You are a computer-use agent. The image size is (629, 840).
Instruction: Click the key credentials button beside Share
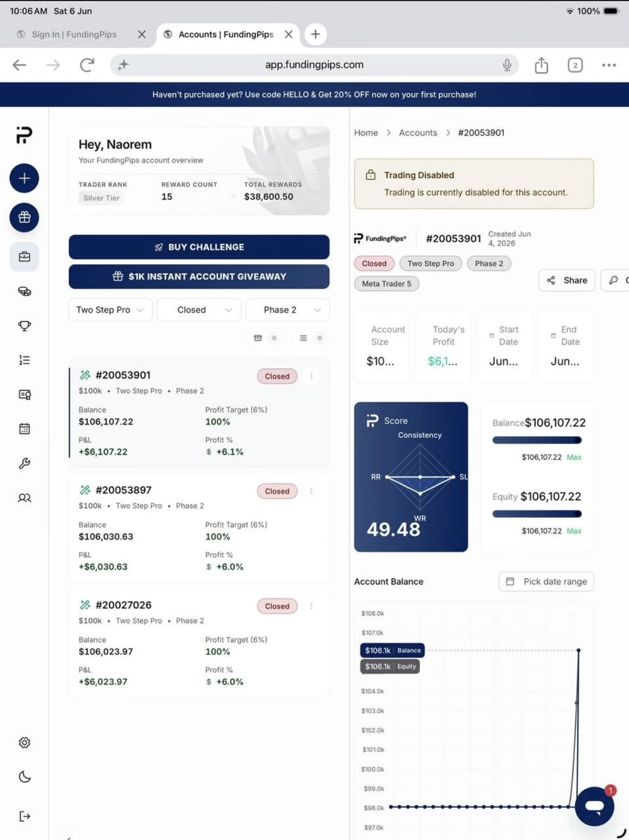click(615, 280)
